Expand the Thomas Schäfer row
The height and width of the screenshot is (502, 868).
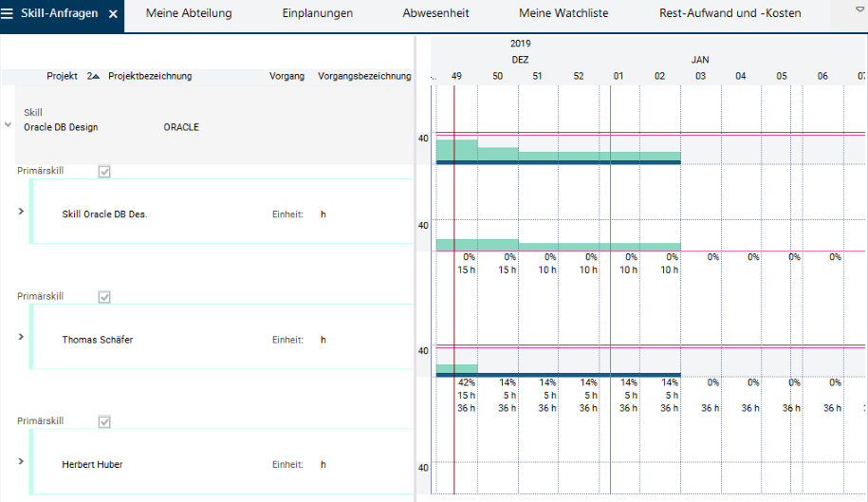[x=21, y=336]
